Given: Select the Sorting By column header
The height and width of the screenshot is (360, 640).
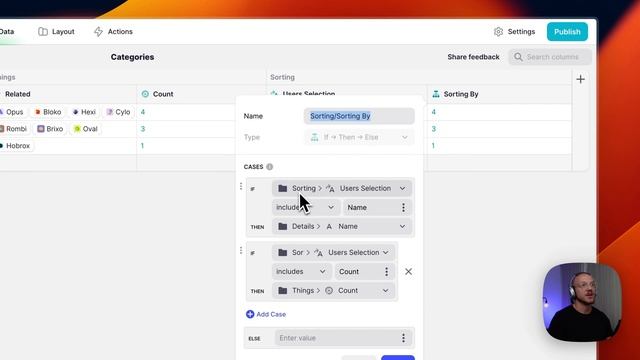Looking at the screenshot, I should [x=499, y=94].
